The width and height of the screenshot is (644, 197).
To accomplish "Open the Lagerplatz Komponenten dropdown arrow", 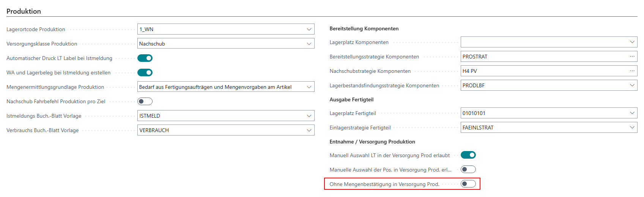I will coord(632,42).
